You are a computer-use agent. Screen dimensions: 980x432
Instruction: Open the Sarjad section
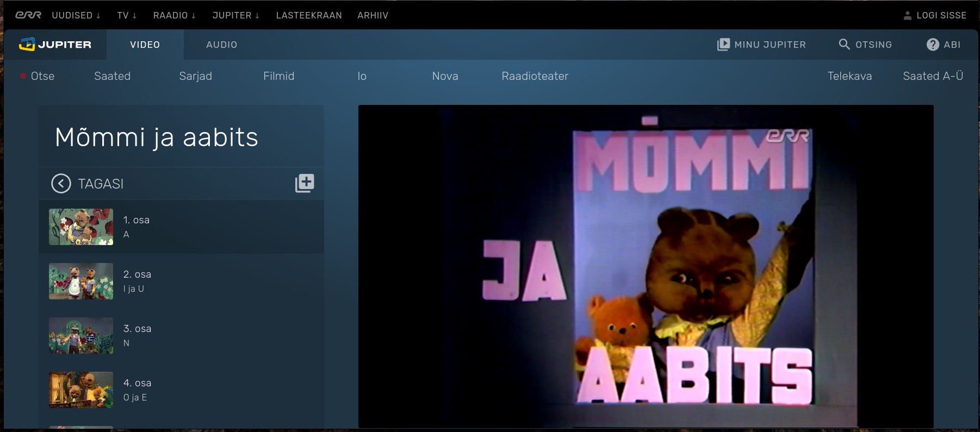click(196, 76)
